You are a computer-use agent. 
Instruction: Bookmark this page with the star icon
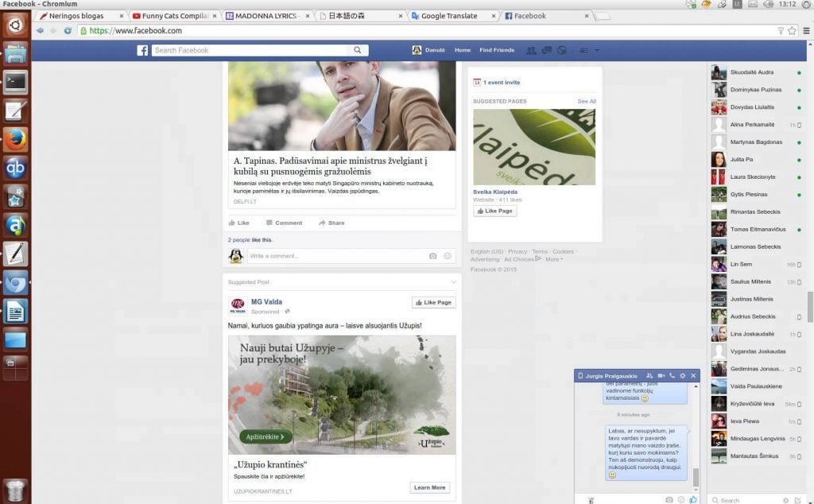792,31
